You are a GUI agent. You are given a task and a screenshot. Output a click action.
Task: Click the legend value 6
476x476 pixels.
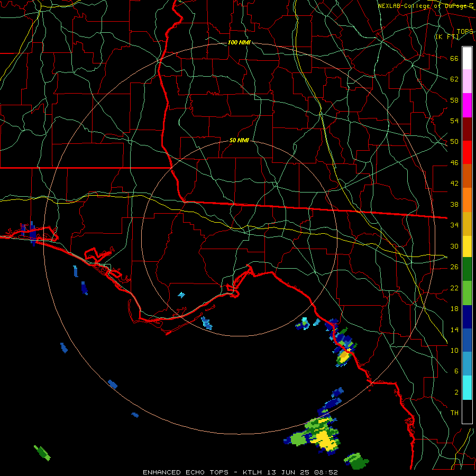pos(456,371)
